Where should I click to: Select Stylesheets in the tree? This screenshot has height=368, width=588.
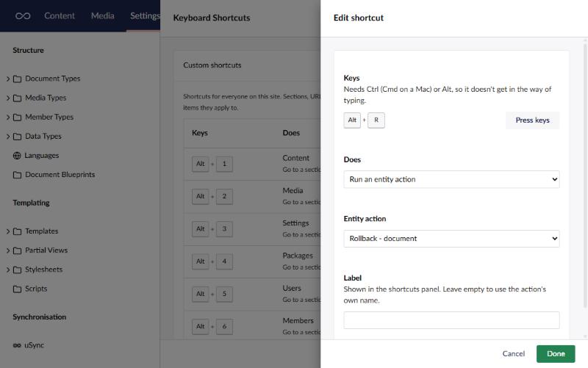(43, 270)
